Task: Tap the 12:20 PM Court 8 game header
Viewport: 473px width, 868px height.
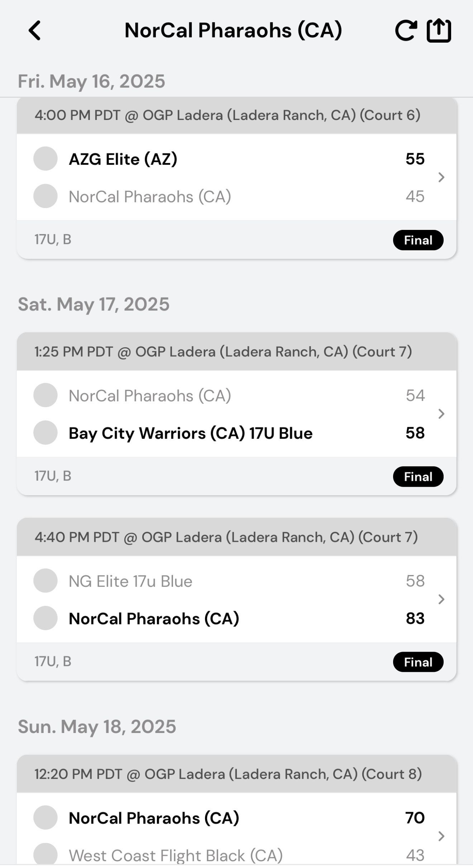Action: (228, 774)
